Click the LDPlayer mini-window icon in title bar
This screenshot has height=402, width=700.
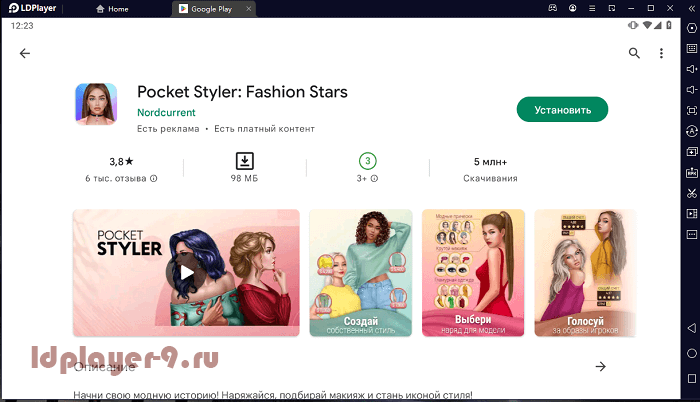tap(612, 8)
